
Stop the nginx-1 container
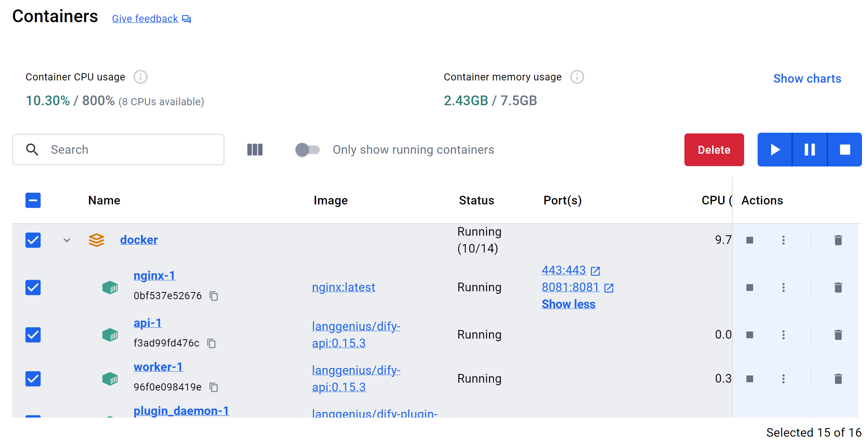(750, 288)
